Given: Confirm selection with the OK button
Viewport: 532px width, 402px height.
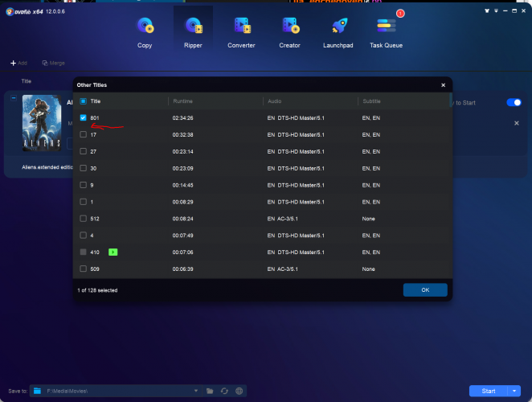Looking at the screenshot, I should click(x=425, y=289).
